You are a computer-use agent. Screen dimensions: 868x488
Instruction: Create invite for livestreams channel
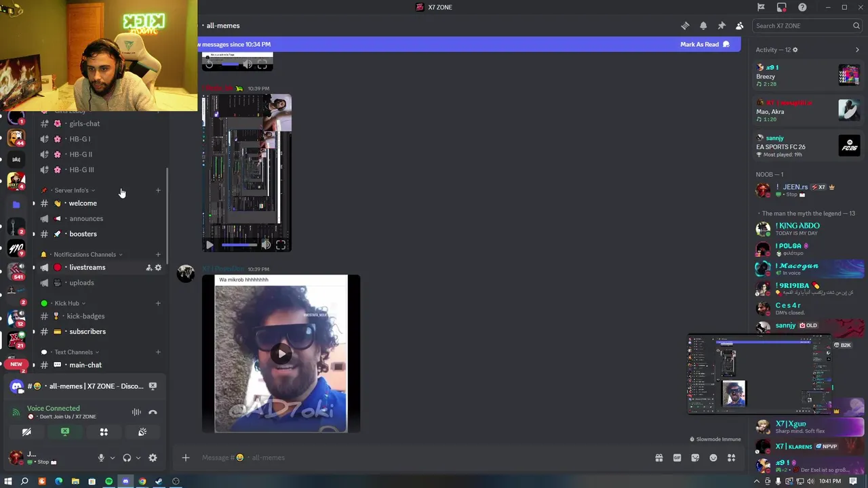pyautogui.click(x=149, y=268)
